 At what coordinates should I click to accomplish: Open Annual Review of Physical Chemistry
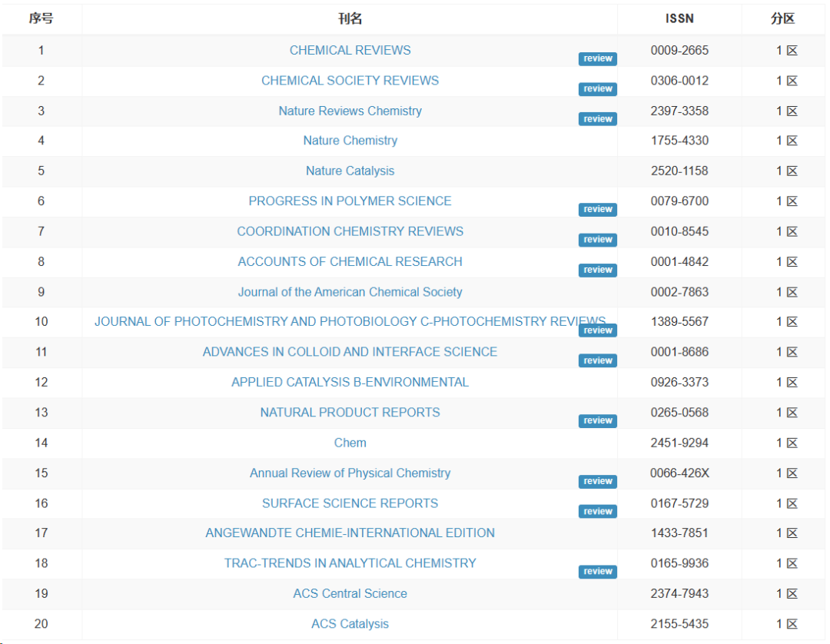click(350, 473)
